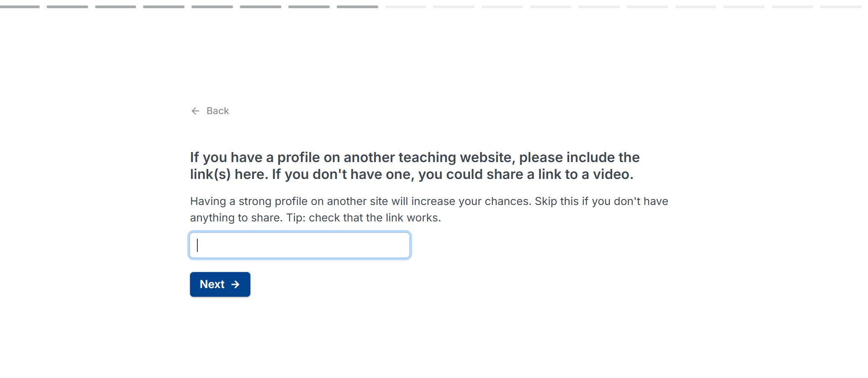Click the left arrow icon beside Back
Viewport: 868px width, 378px height.
point(196,111)
